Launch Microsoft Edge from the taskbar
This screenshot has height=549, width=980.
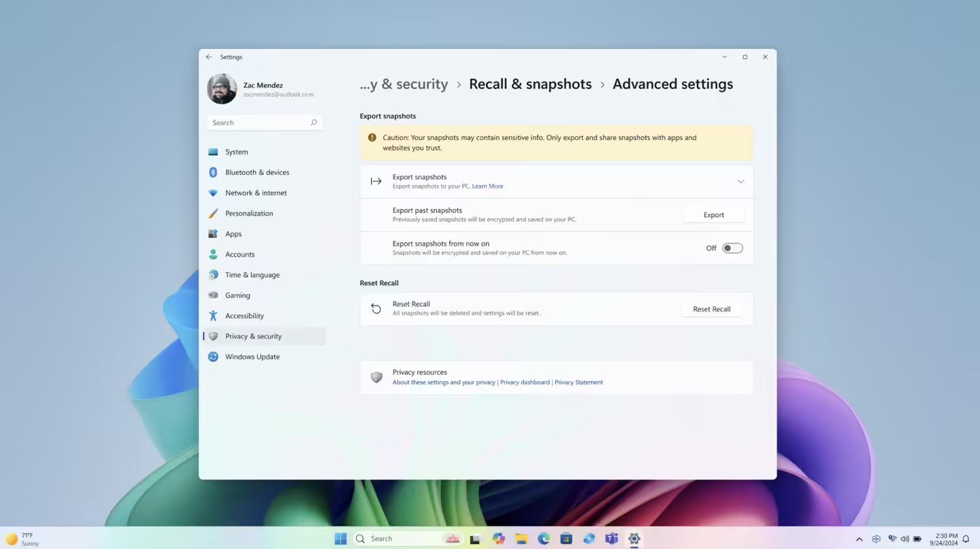tap(543, 538)
